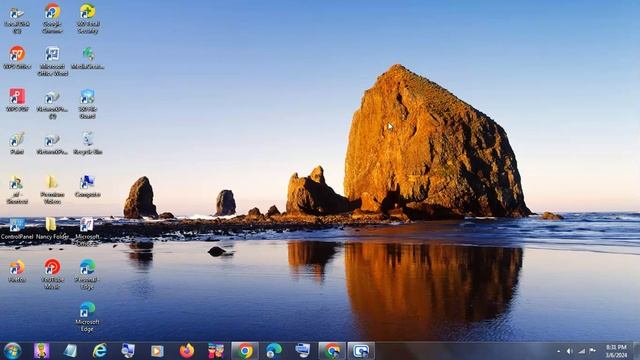Open the taskbar clock showing 8:31 PM
This screenshot has width=640, height=360.
(x=616, y=351)
